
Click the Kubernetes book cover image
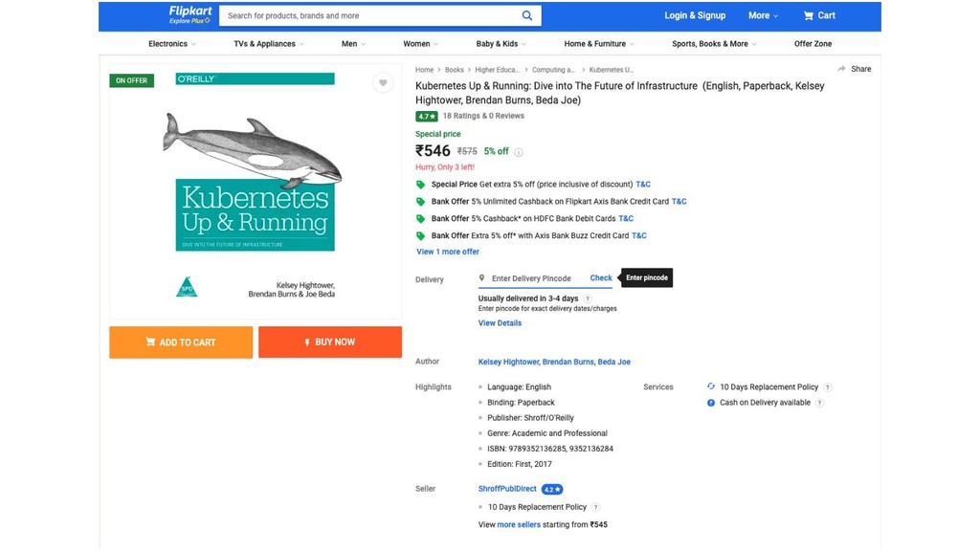click(256, 191)
